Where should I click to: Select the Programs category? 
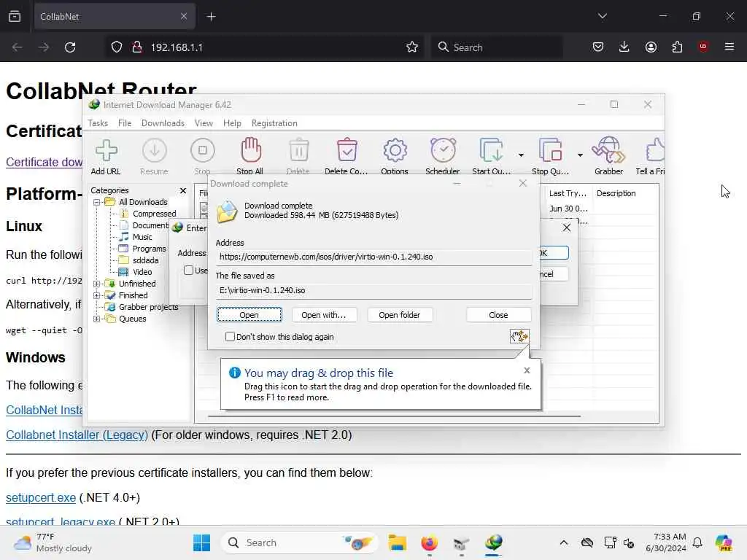click(149, 249)
